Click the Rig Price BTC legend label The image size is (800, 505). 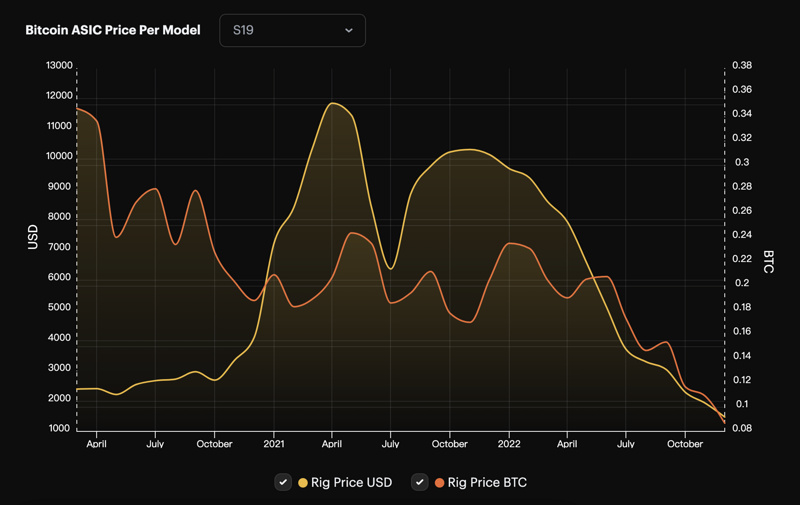point(487,483)
